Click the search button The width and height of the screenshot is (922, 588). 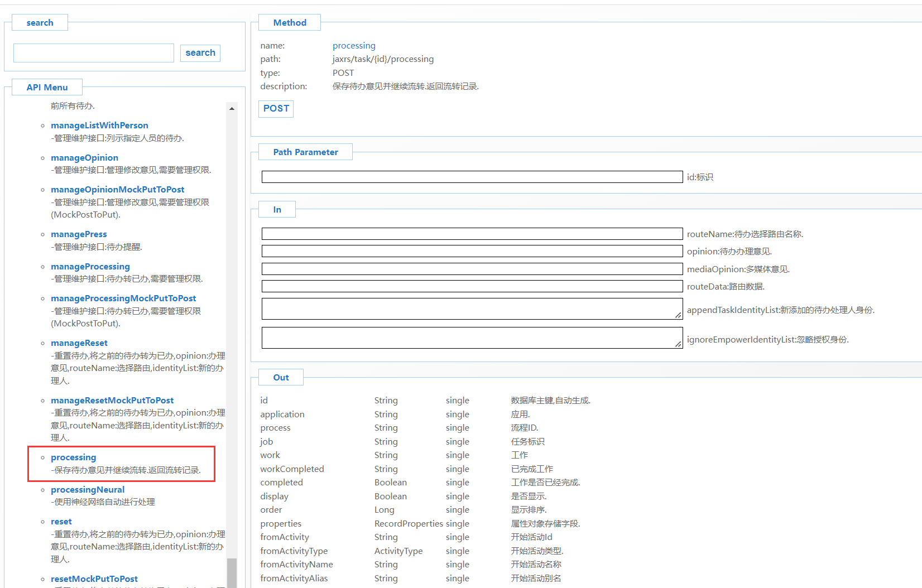(x=200, y=53)
